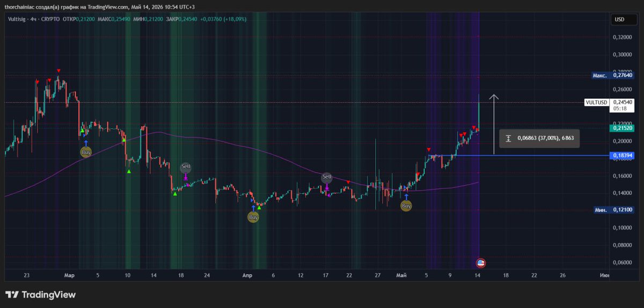The image size is (644, 308).
Task: Click the green price tag 0,21520
Action: (623, 128)
